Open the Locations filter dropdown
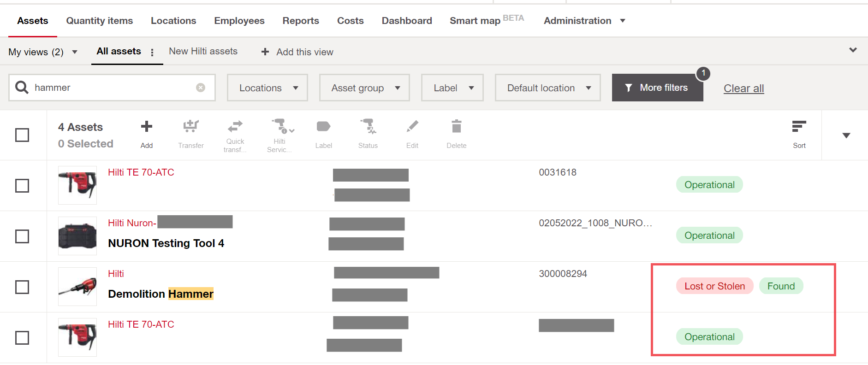 268,88
